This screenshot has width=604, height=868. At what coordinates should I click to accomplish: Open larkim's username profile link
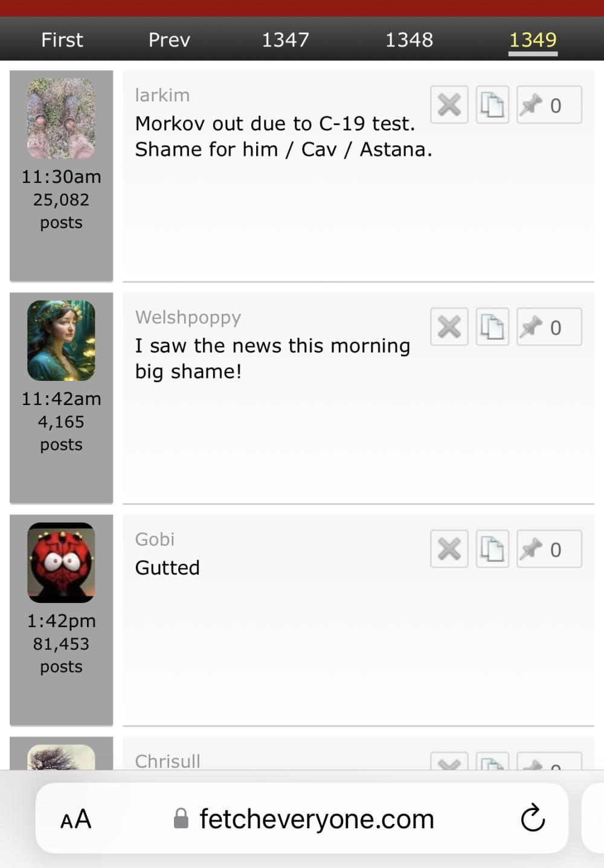point(162,95)
